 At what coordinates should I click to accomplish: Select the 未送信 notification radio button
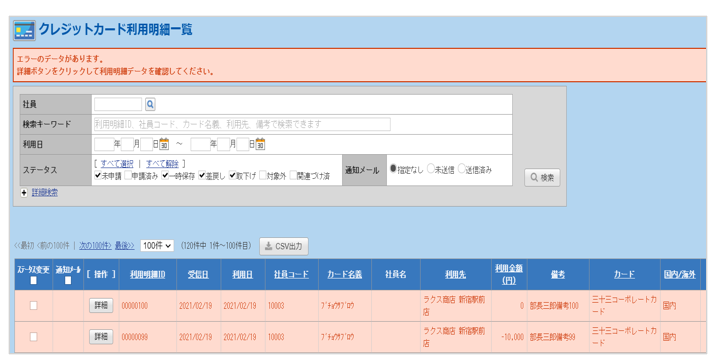click(x=430, y=169)
